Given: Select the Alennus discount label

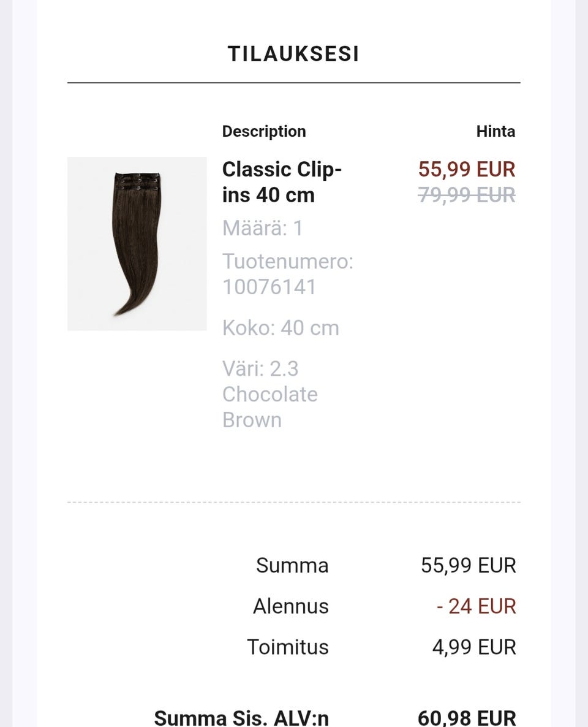Looking at the screenshot, I should pos(291,606).
